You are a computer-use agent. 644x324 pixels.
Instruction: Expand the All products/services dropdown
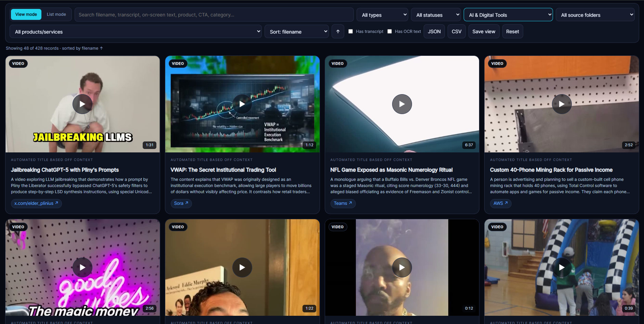(x=136, y=32)
